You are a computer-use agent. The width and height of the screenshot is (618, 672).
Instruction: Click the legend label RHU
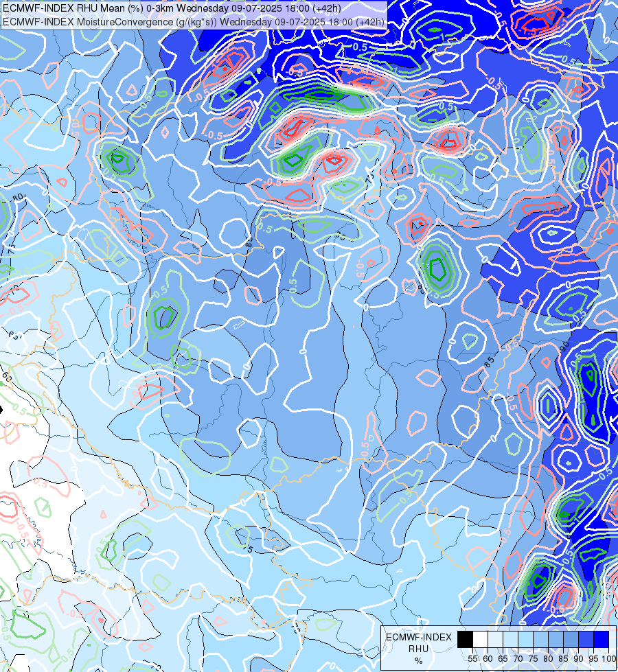point(418,649)
